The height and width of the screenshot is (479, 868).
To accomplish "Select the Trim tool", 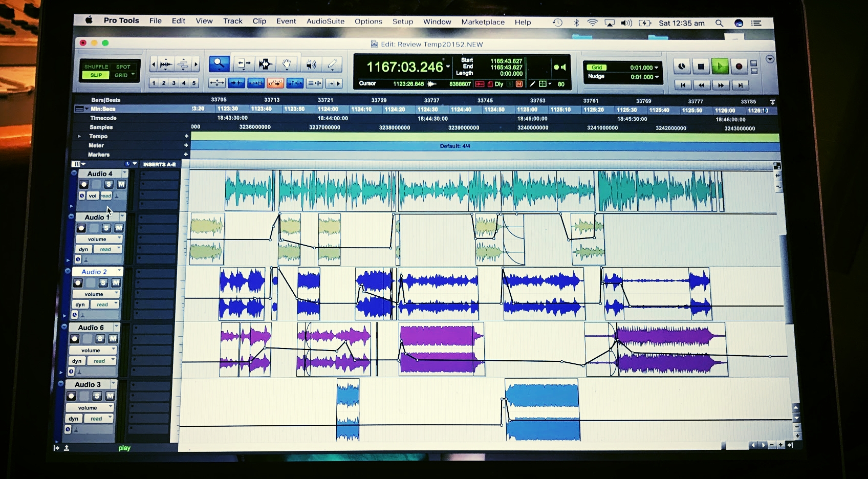I will click(x=243, y=64).
